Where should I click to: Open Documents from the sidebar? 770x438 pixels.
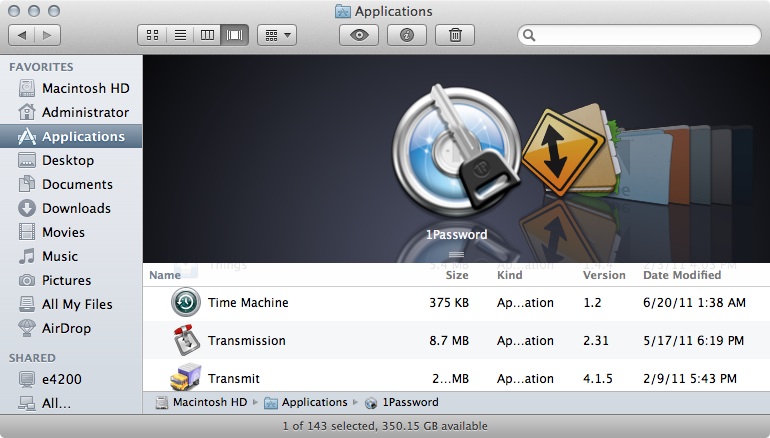click(71, 185)
